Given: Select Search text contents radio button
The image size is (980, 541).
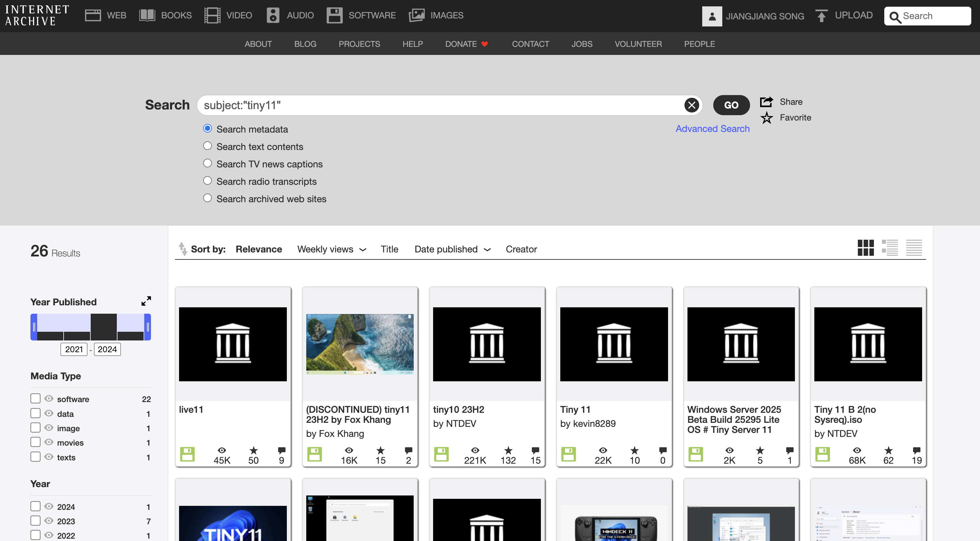Looking at the screenshot, I should click(207, 146).
